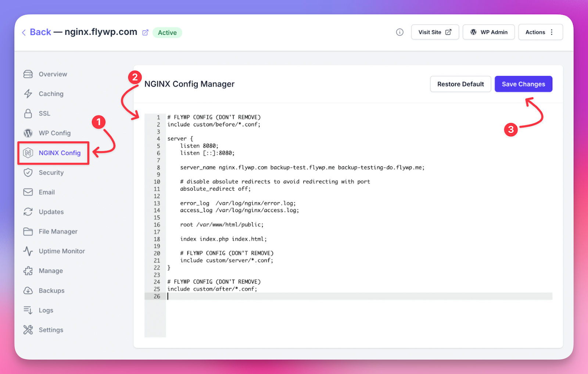Select NGINX Config in the sidebar
The height and width of the screenshot is (374, 588).
tap(60, 153)
